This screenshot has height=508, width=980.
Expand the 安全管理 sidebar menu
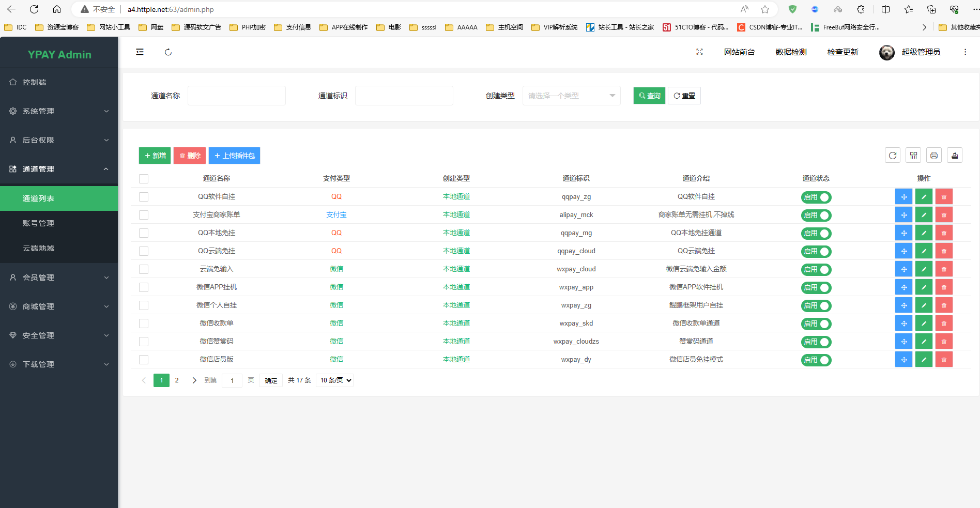point(59,335)
